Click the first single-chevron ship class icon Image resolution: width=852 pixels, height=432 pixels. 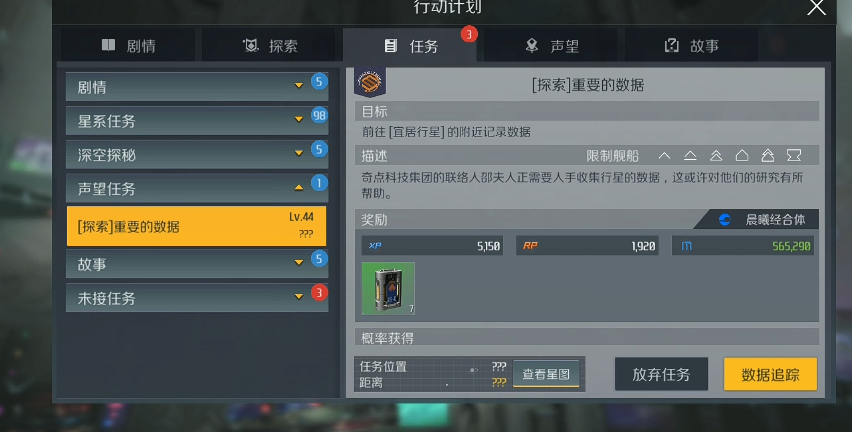pyautogui.click(x=664, y=156)
